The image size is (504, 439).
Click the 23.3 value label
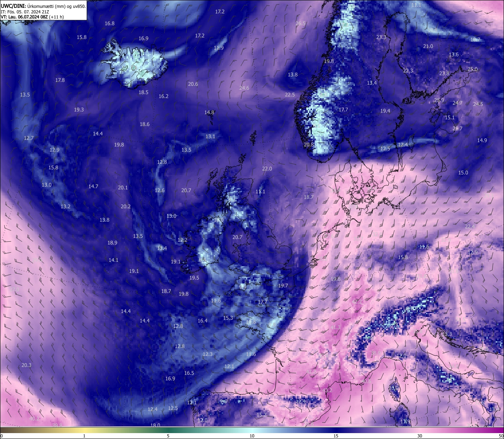tap(381, 37)
